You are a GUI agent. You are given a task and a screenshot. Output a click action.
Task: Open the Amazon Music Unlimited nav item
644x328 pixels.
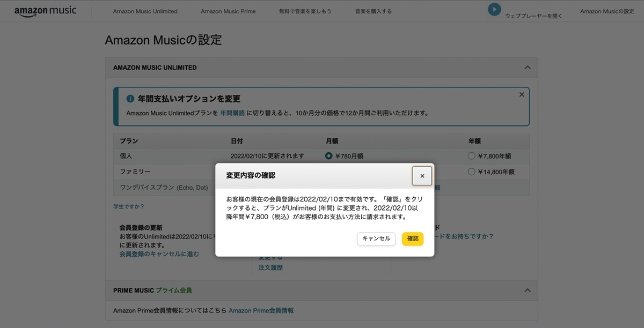tap(145, 11)
